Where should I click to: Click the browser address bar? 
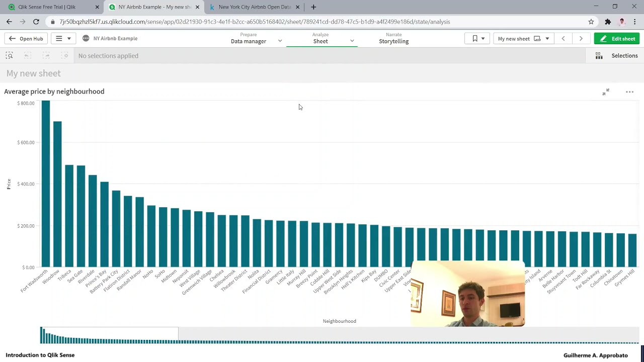coord(317,22)
